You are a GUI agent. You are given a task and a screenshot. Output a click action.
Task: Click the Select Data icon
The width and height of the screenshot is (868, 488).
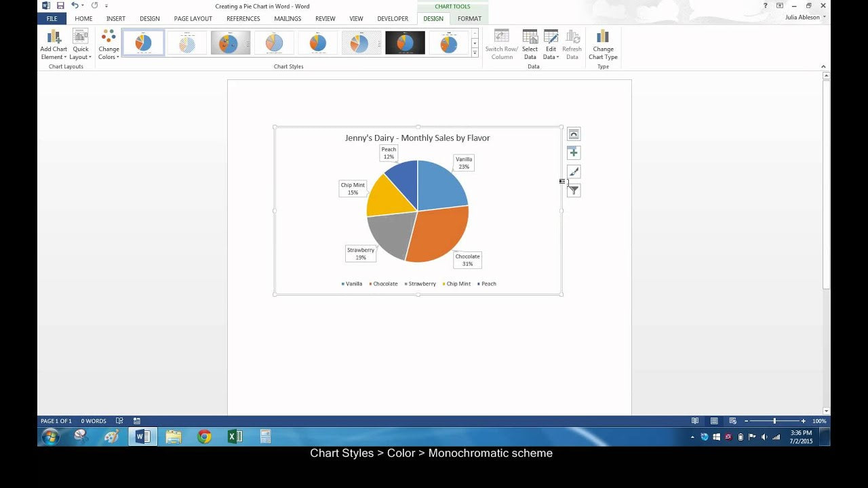click(530, 45)
